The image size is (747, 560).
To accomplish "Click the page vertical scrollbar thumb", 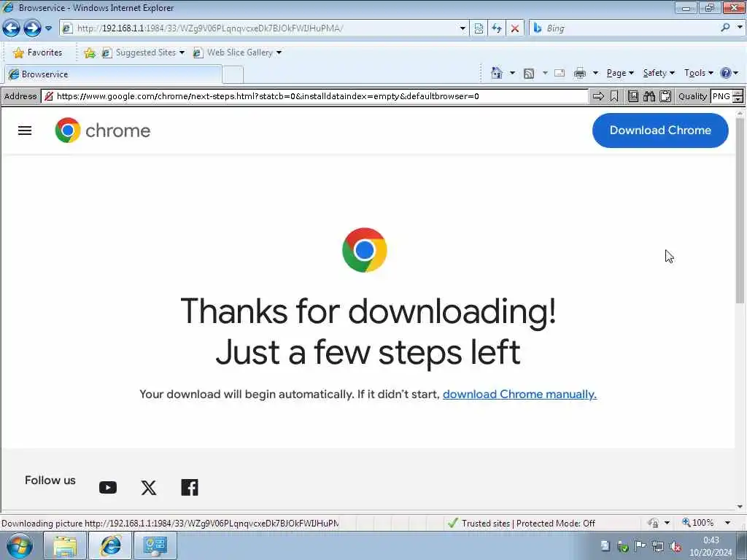I will pos(740,211).
